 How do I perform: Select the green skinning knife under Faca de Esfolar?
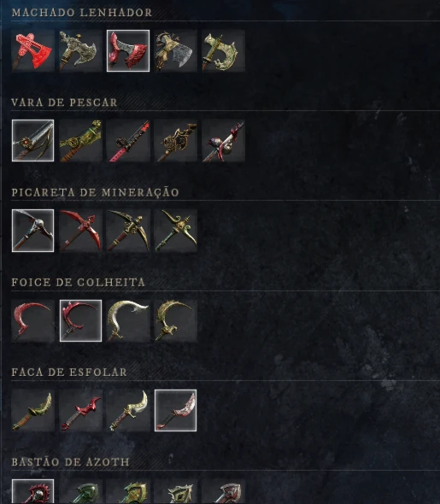point(32,411)
